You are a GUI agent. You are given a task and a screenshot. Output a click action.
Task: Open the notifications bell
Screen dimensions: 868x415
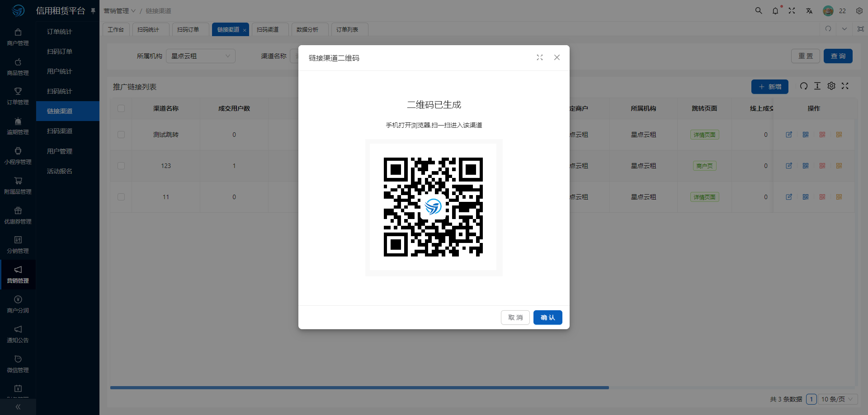pos(775,10)
